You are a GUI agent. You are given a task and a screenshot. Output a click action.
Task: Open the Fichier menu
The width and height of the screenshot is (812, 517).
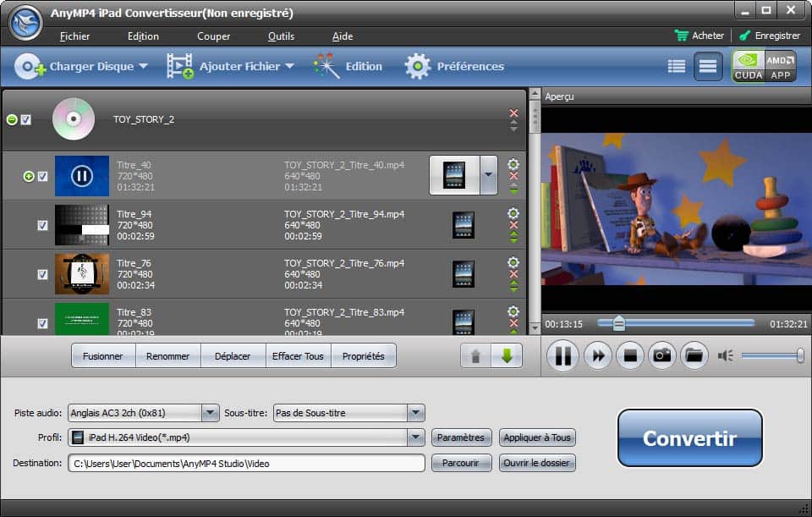coord(74,36)
